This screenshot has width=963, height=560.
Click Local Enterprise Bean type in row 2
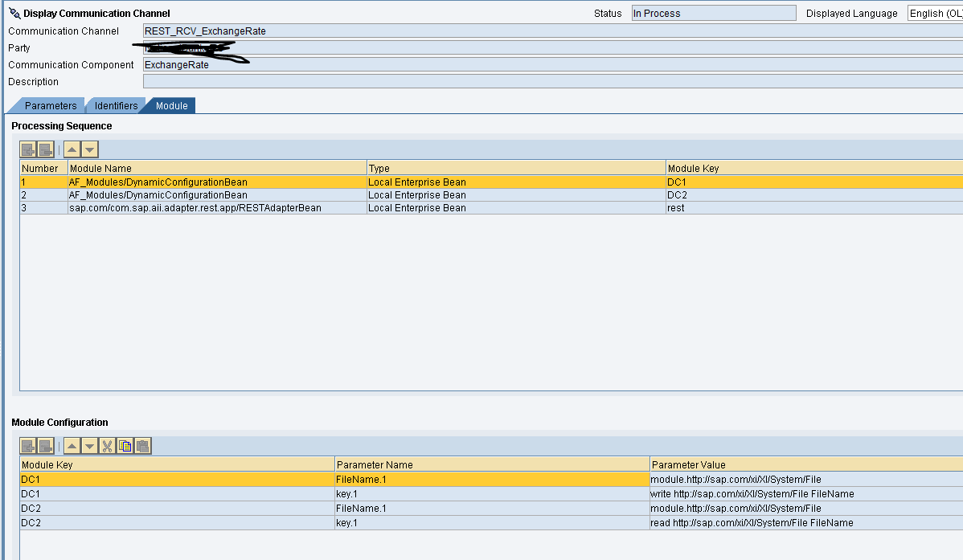(x=516, y=194)
